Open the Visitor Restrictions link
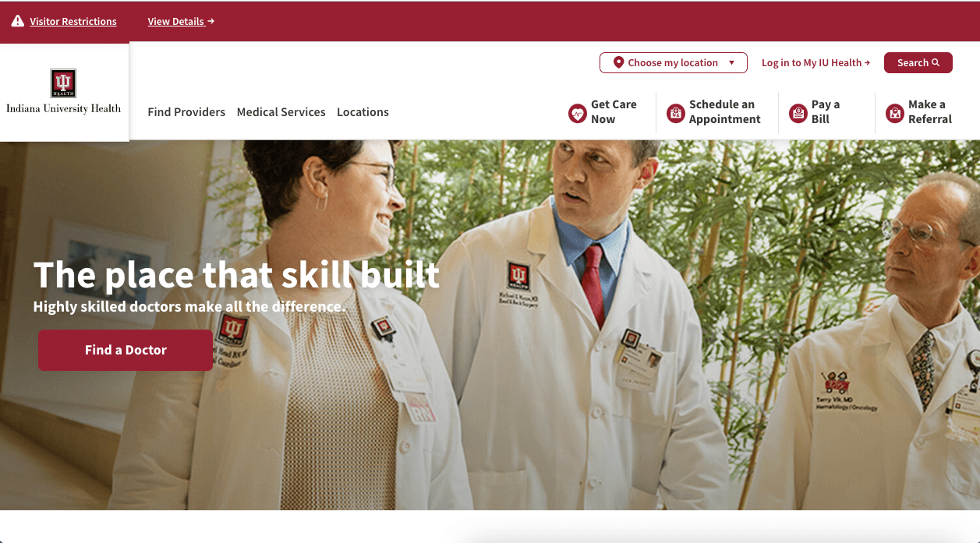 (x=73, y=22)
